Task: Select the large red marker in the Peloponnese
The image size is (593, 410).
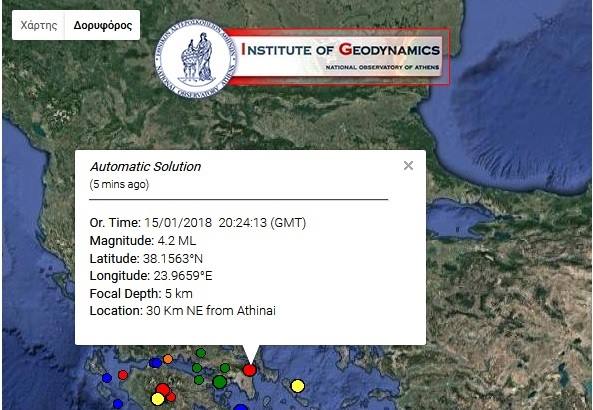Action: [163, 389]
